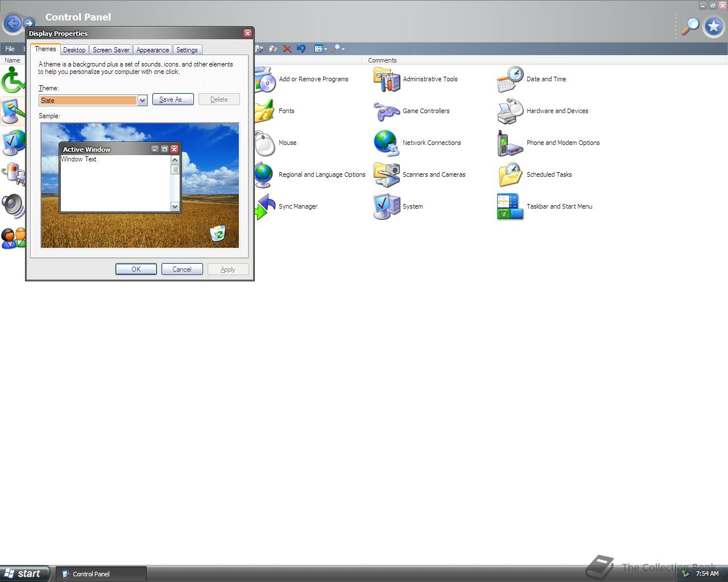Viewport: 728px width, 582px height.
Task: Open the File menu
Action: click(x=10, y=49)
